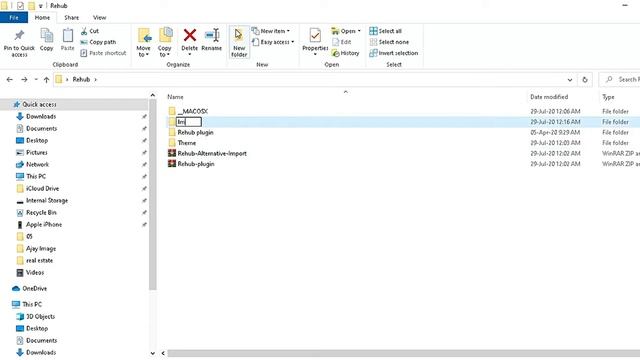Sort by the Name column header
The image size is (640, 360).
coord(175,97)
